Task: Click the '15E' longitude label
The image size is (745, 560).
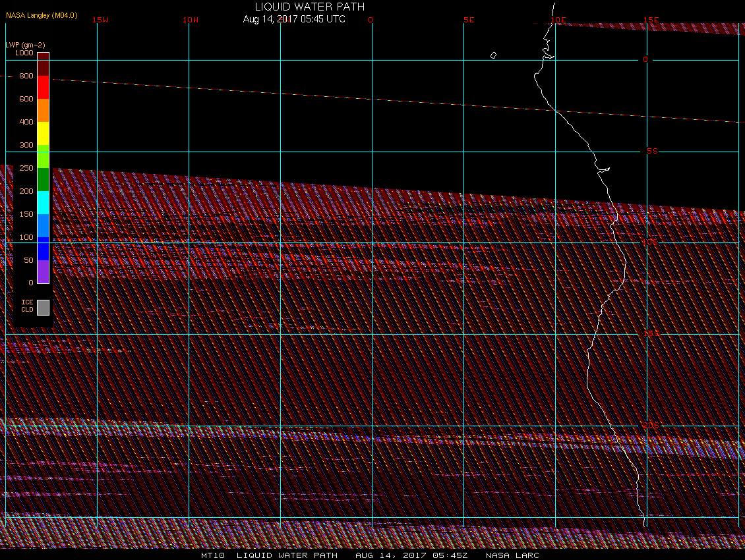Action: click(651, 20)
